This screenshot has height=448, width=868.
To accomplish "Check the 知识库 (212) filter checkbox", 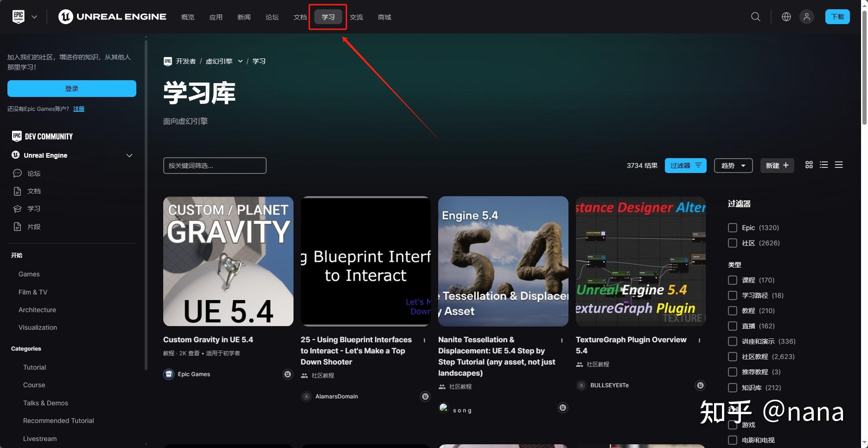I will (733, 388).
